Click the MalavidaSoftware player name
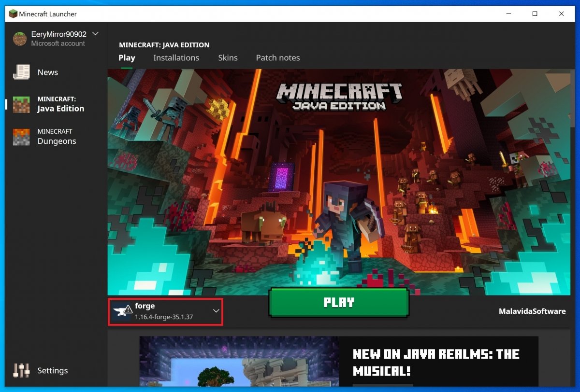The height and width of the screenshot is (392, 580). [532, 311]
